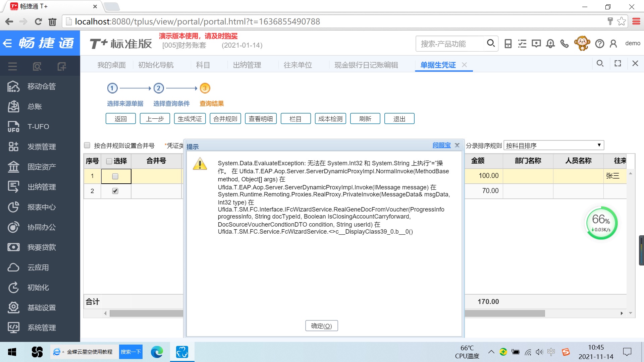The width and height of the screenshot is (644, 362).
Task: Click the user profile icon beside demo
Action: pyautogui.click(x=613, y=44)
